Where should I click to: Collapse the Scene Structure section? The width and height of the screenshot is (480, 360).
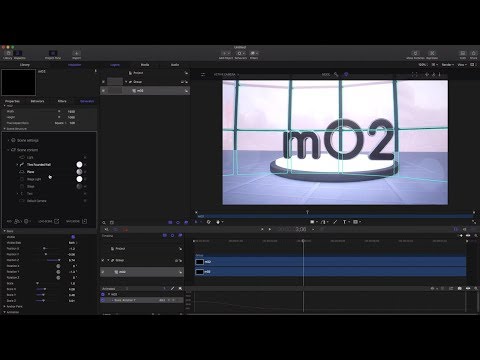(5, 129)
